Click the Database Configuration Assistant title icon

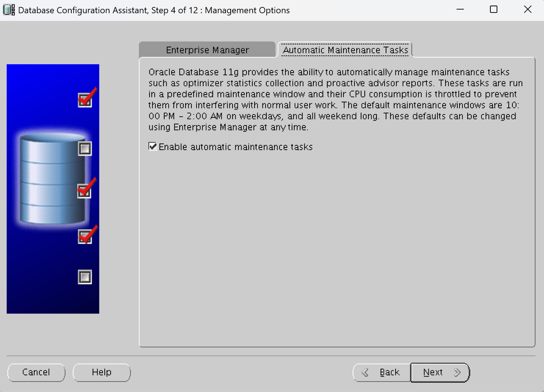[x=9, y=9]
